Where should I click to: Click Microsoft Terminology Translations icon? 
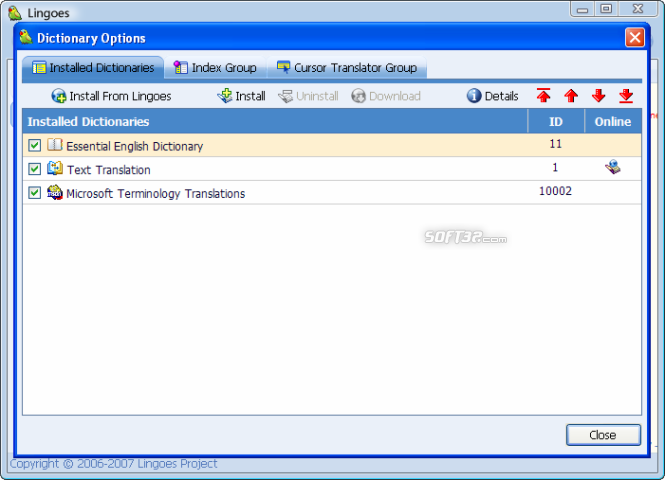(55, 192)
